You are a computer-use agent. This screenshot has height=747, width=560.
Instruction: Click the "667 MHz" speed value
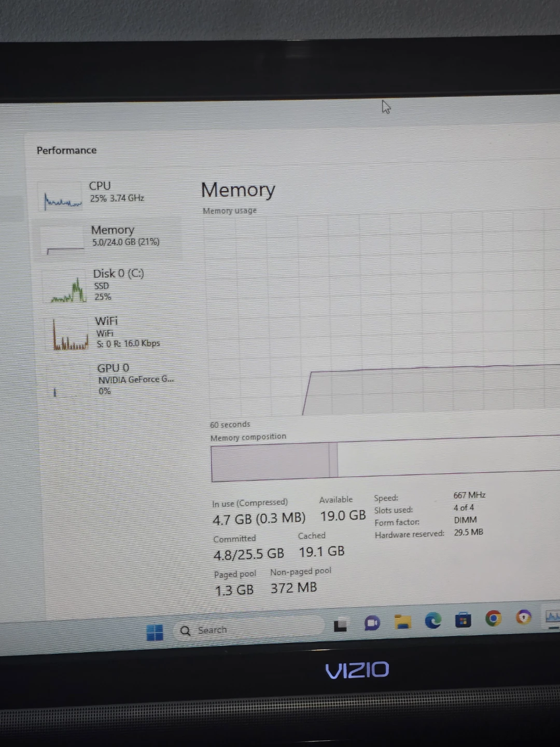pos(469,495)
